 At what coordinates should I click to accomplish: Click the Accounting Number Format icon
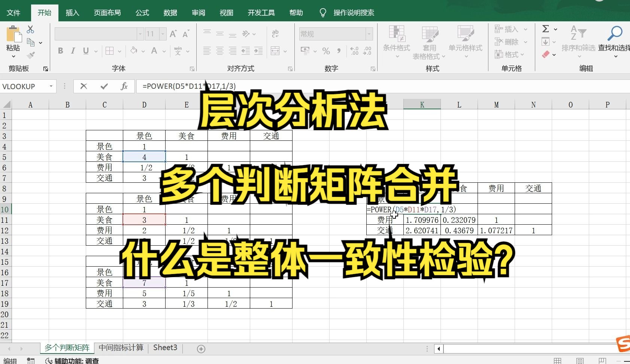coord(306,51)
